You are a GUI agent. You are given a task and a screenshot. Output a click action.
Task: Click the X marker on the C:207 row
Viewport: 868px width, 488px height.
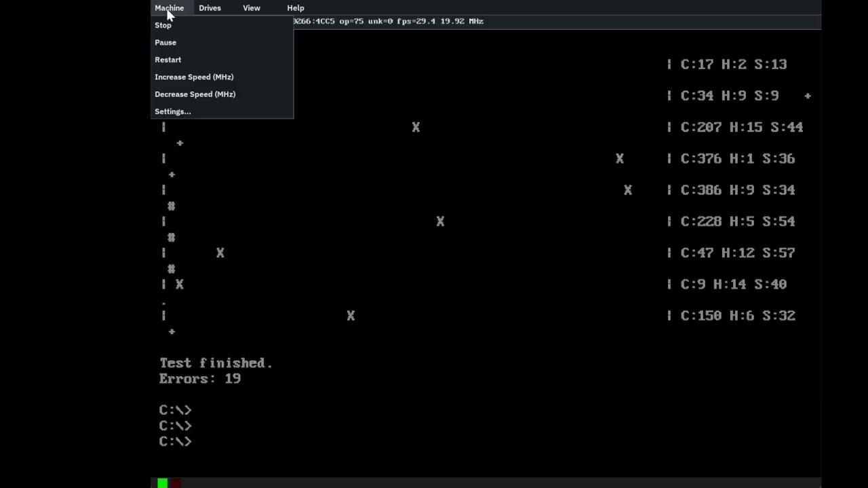point(416,127)
